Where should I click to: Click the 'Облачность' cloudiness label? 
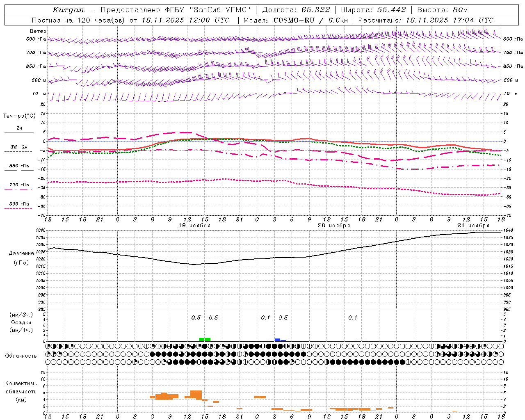click(21, 356)
